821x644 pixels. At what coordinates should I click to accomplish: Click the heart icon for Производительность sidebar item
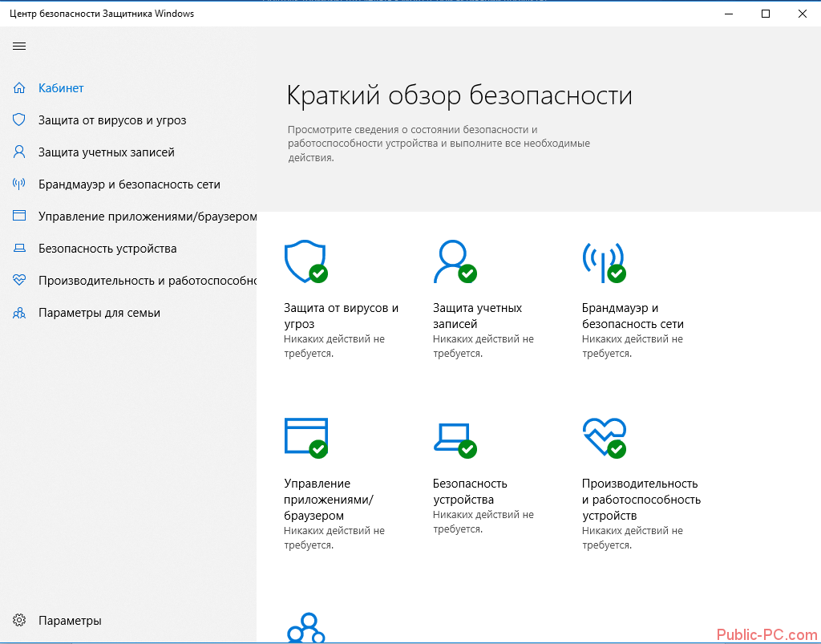[x=19, y=280]
